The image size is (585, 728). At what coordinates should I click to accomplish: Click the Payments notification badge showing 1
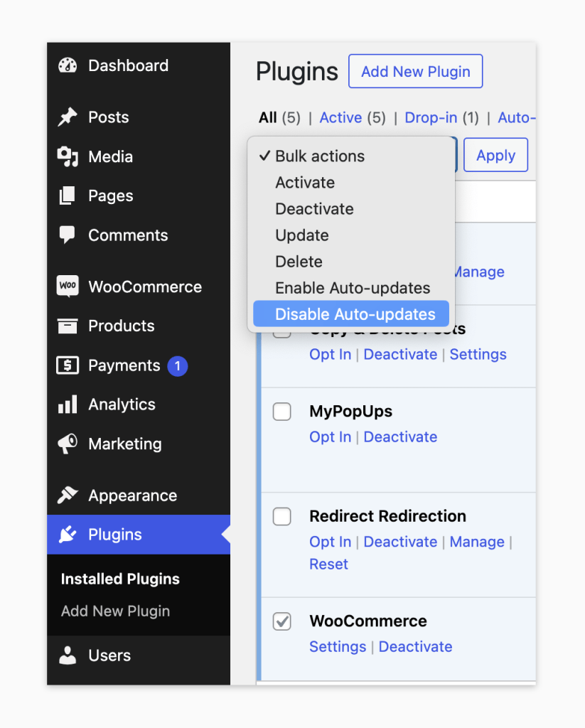[178, 366]
